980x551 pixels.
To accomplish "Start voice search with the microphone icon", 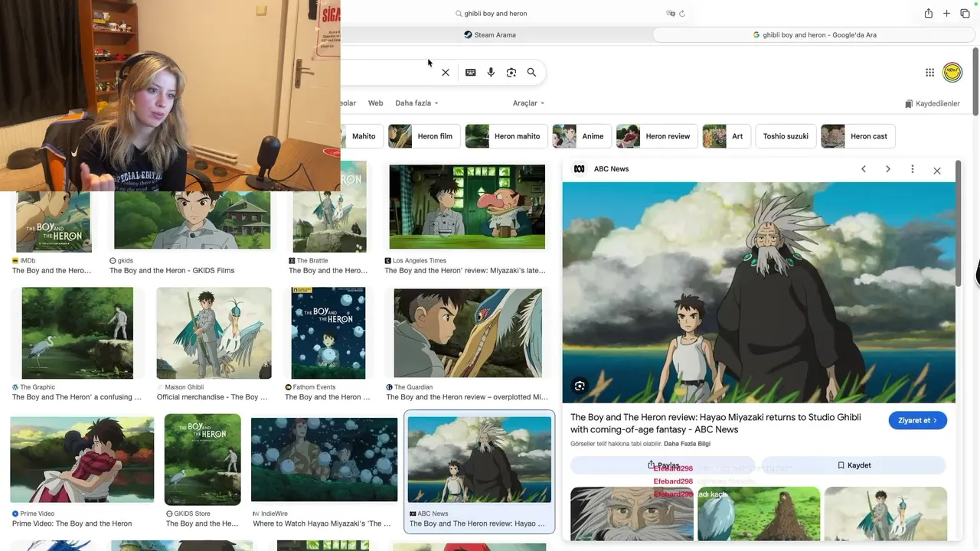I will [491, 73].
